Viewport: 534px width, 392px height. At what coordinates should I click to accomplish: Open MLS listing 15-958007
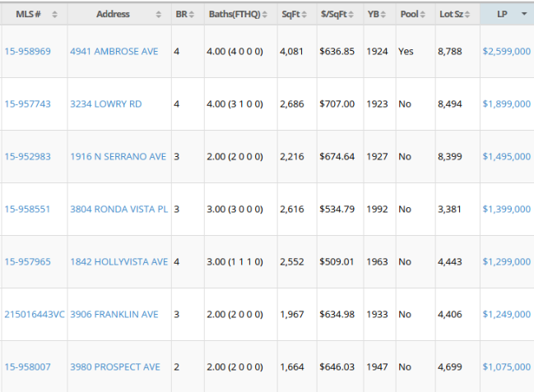click(28, 367)
